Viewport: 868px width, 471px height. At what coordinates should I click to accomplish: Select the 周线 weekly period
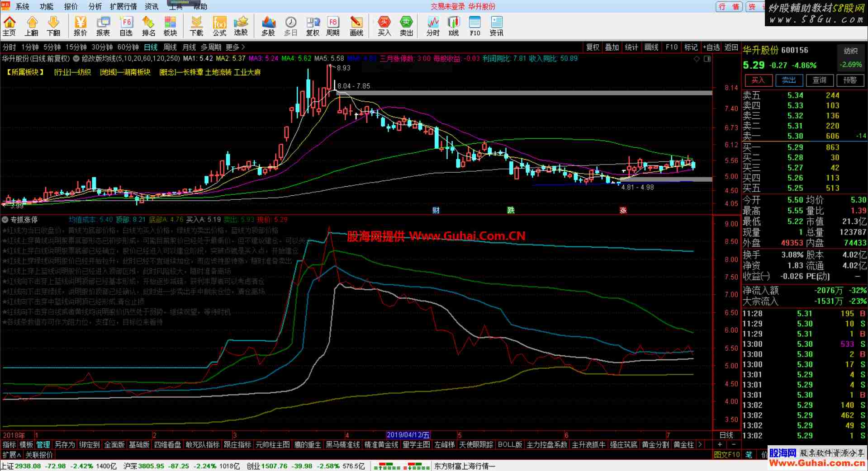coord(170,47)
